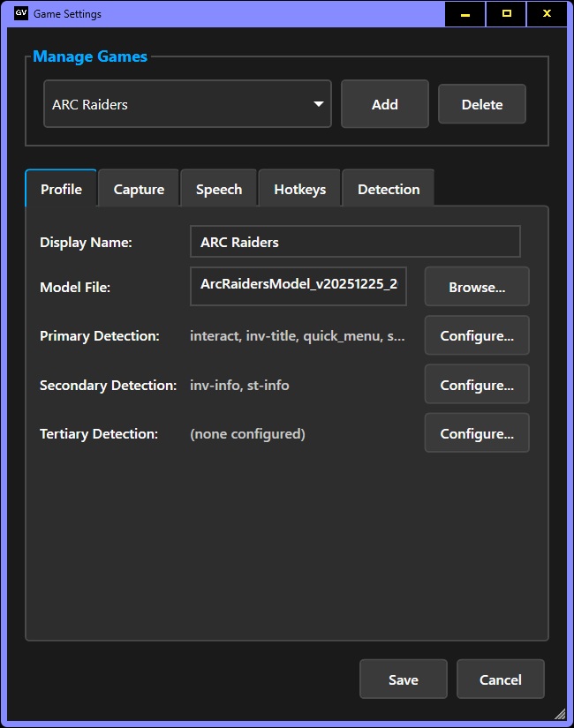Select the Model File input field
Image resolution: width=574 pixels, height=728 pixels.
[x=298, y=286]
